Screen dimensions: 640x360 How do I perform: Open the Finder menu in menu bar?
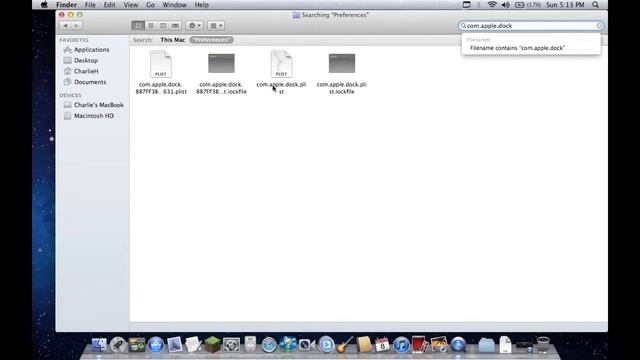67,5
